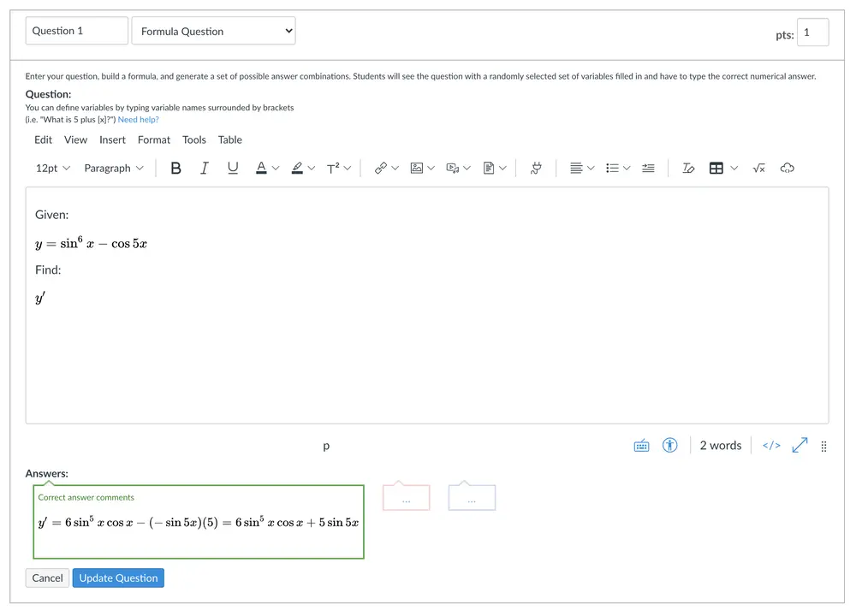Open the Format menu

(x=154, y=139)
